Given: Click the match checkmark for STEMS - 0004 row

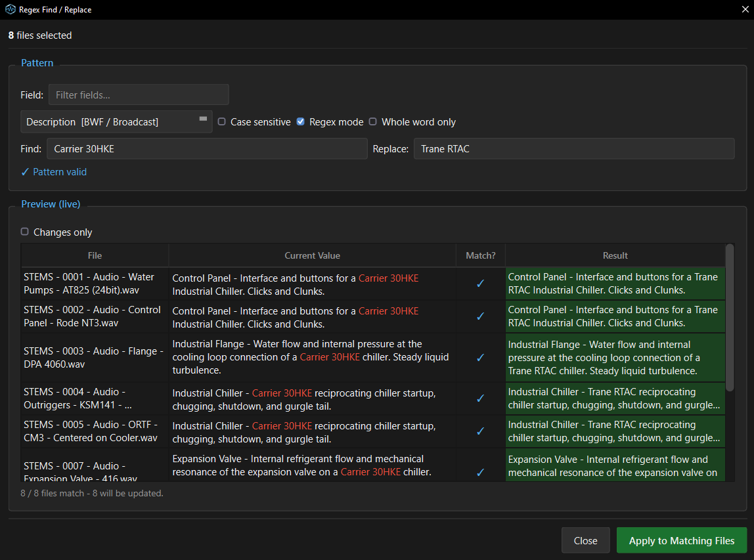Looking at the screenshot, I should (480, 398).
